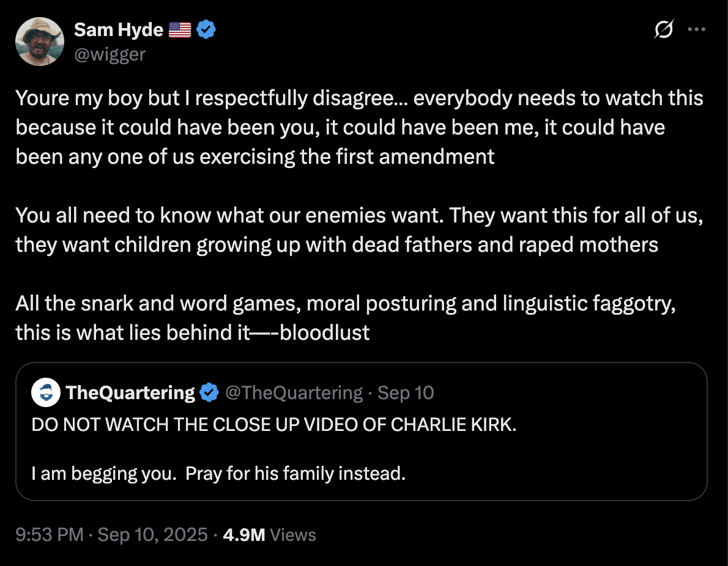Open the three-dot more options menu
728x566 pixels.
(696, 29)
